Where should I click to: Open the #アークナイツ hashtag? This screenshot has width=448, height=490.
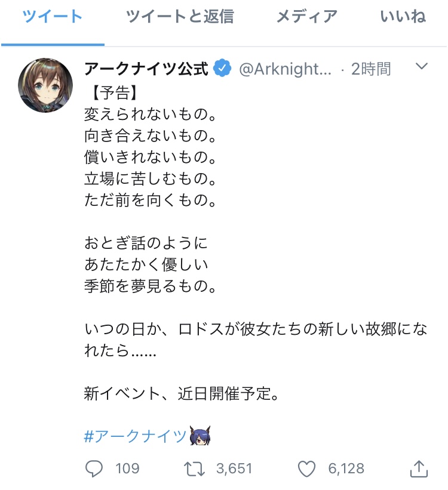(x=136, y=436)
